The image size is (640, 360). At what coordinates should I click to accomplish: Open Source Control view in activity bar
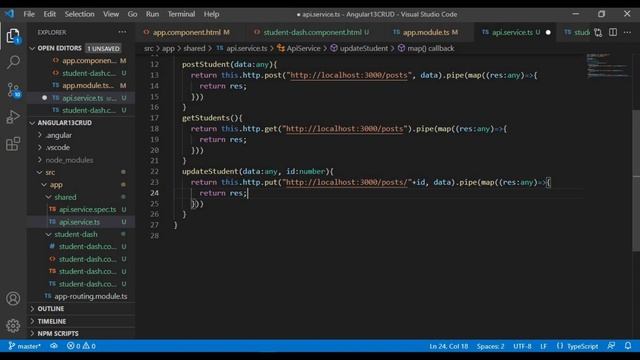(13, 90)
